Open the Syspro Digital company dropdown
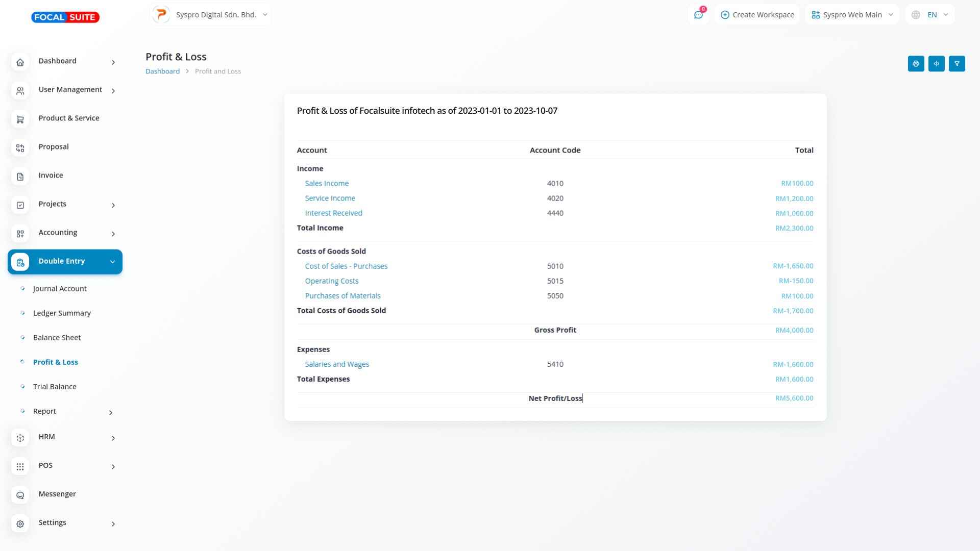 [x=211, y=15]
